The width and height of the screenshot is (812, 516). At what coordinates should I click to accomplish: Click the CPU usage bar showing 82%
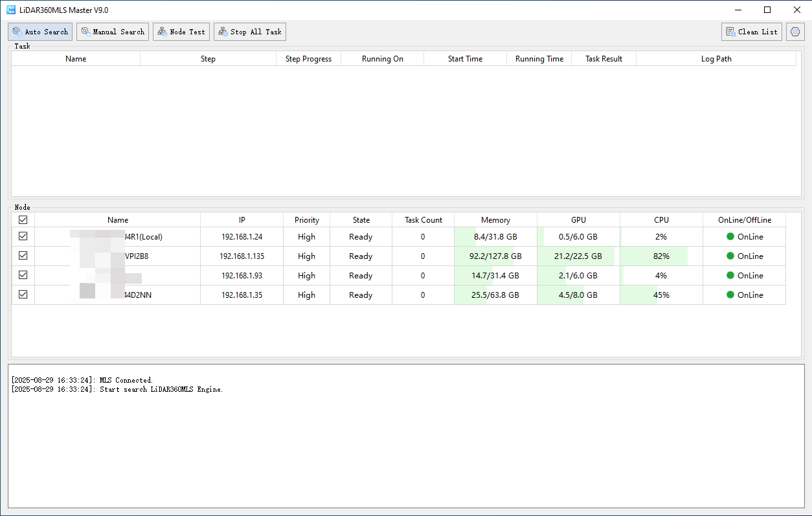661,256
